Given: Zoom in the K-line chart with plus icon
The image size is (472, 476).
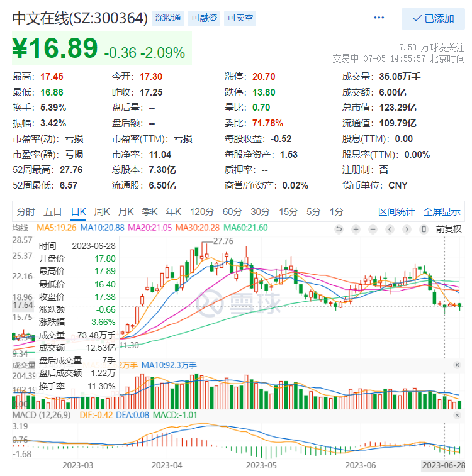Looking at the screenshot, I should coord(356,229).
